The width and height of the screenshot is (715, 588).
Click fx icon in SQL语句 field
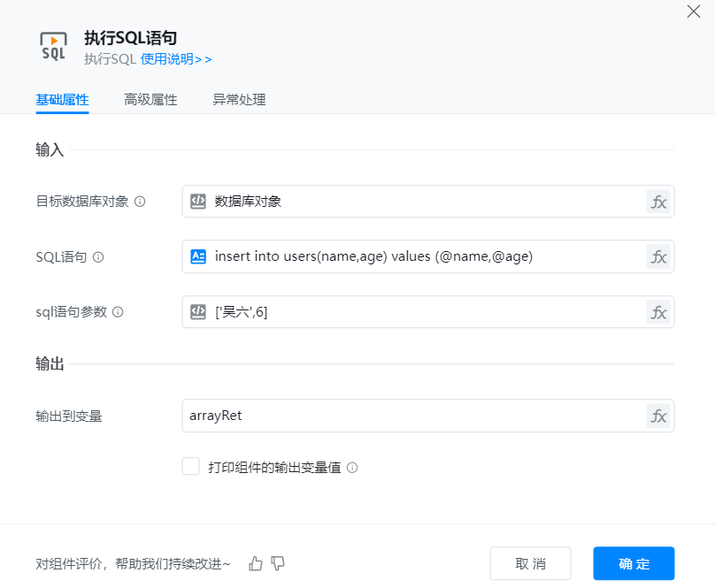[658, 256]
